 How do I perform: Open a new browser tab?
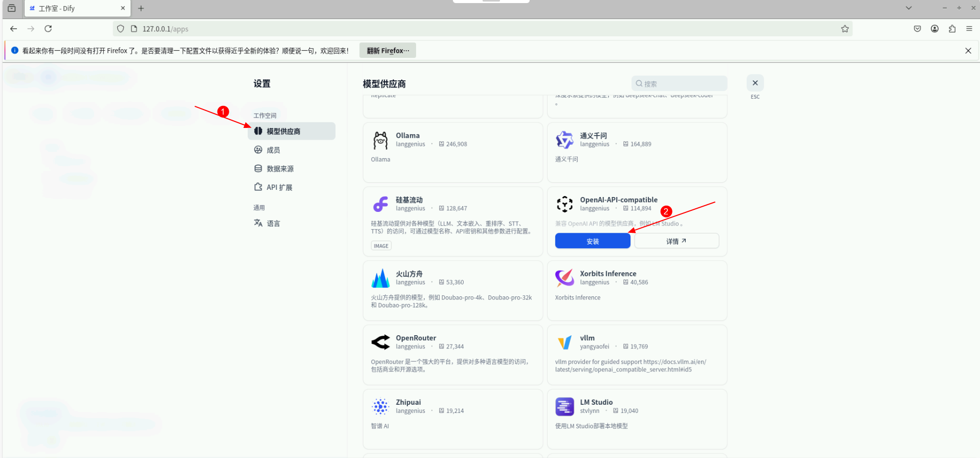(x=141, y=8)
